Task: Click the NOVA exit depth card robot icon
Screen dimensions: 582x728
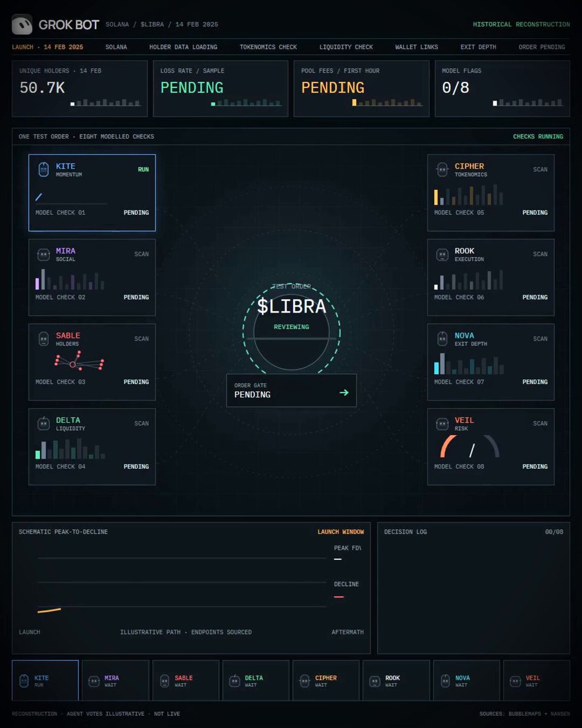Action: point(443,339)
